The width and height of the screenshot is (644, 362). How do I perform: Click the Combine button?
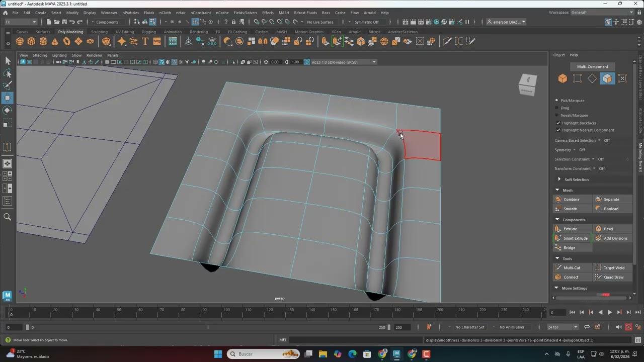tap(572, 200)
